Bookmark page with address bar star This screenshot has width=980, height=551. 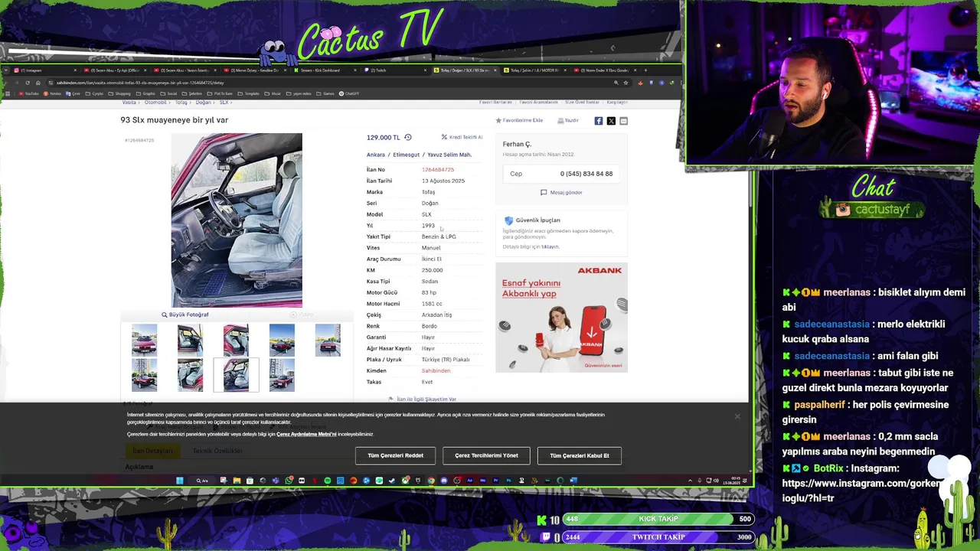pos(626,83)
